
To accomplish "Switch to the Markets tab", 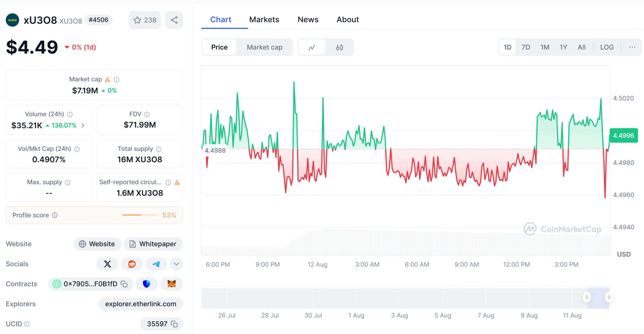I will pos(264,20).
